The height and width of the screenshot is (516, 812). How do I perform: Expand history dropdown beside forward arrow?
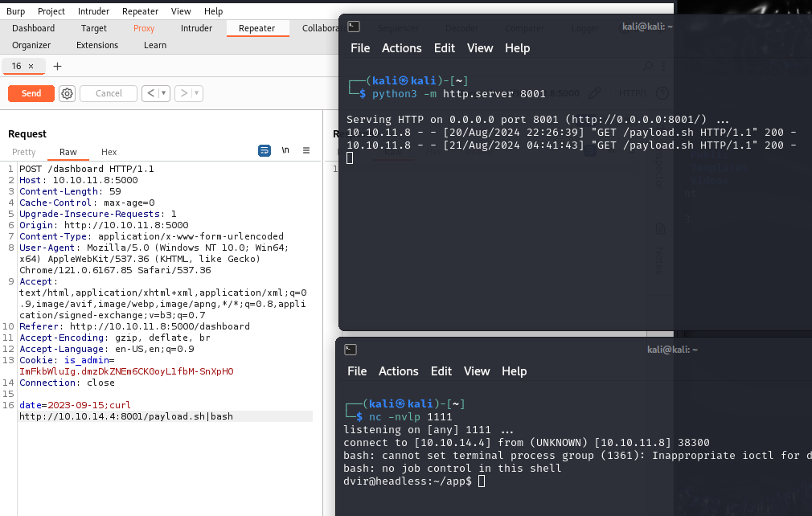[x=197, y=93]
